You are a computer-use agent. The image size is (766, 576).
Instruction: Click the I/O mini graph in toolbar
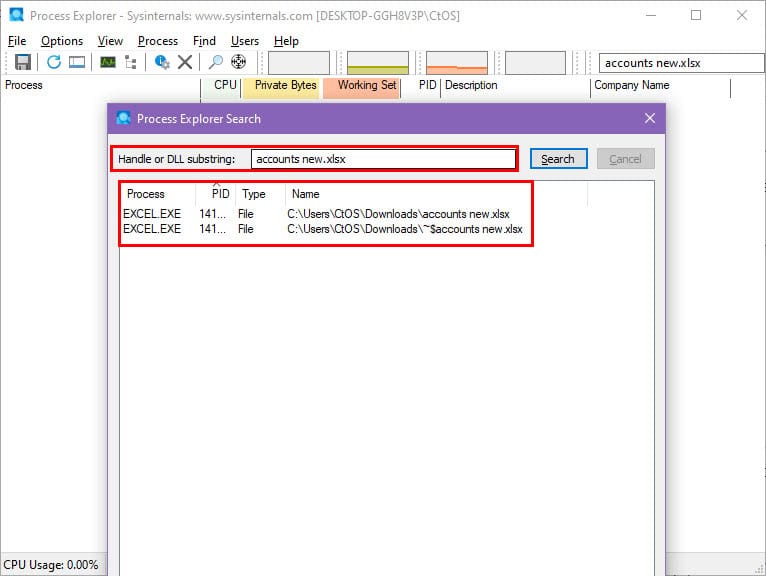point(535,63)
